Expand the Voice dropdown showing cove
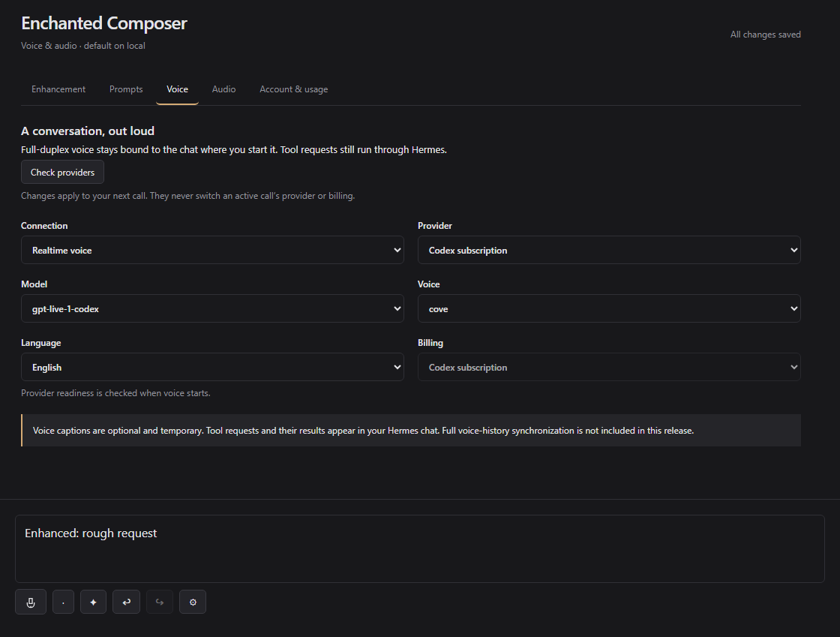Image resolution: width=840 pixels, height=637 pixels. coord(609,308)
